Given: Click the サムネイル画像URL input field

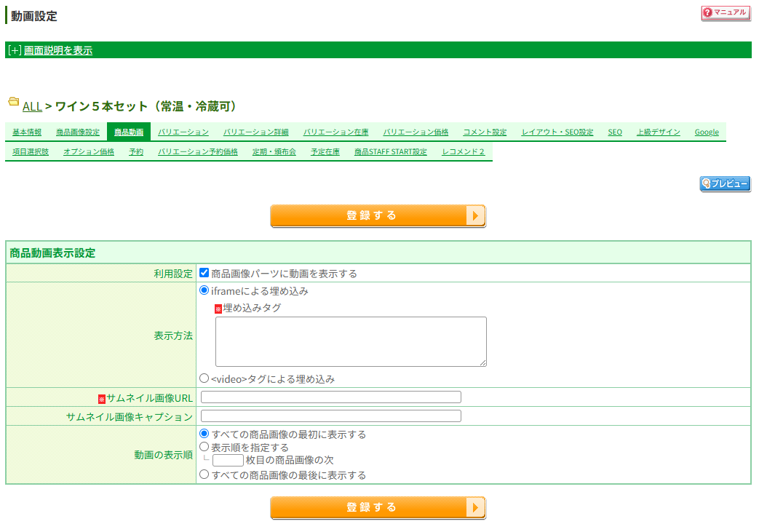Looking at the screenshot, I should coord(331,397).
